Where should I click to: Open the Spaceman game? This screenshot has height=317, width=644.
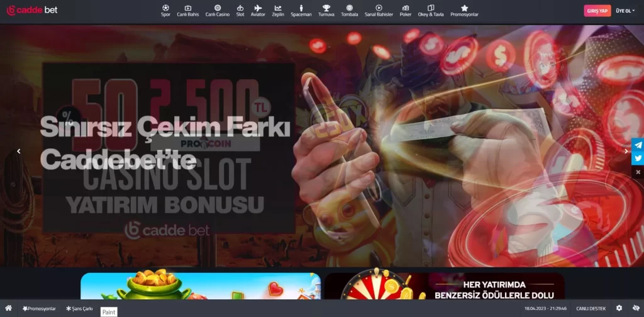click(x=301, y=11)
